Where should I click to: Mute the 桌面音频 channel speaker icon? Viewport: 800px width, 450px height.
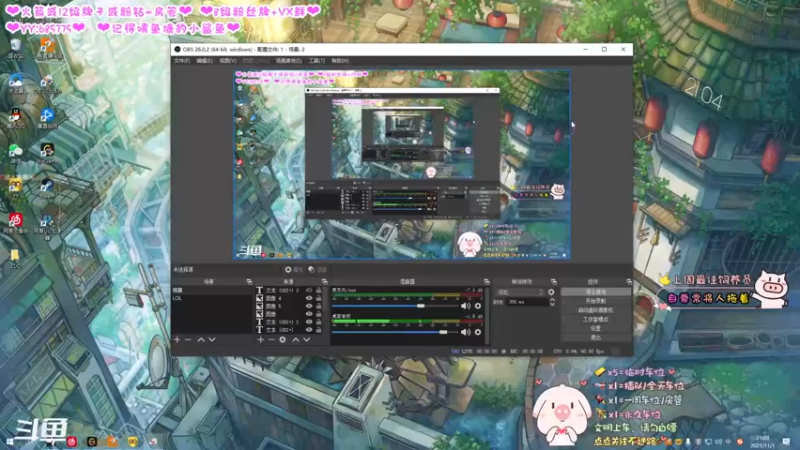465,332
